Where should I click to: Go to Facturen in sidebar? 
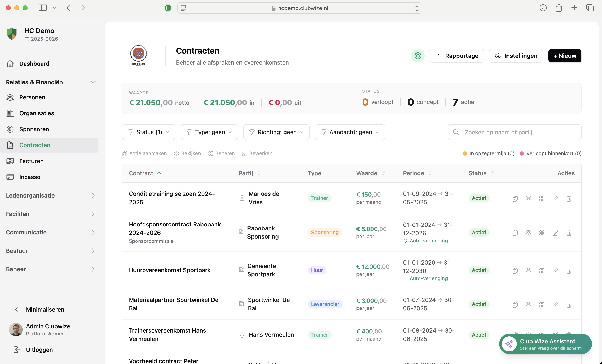point(31,161)
